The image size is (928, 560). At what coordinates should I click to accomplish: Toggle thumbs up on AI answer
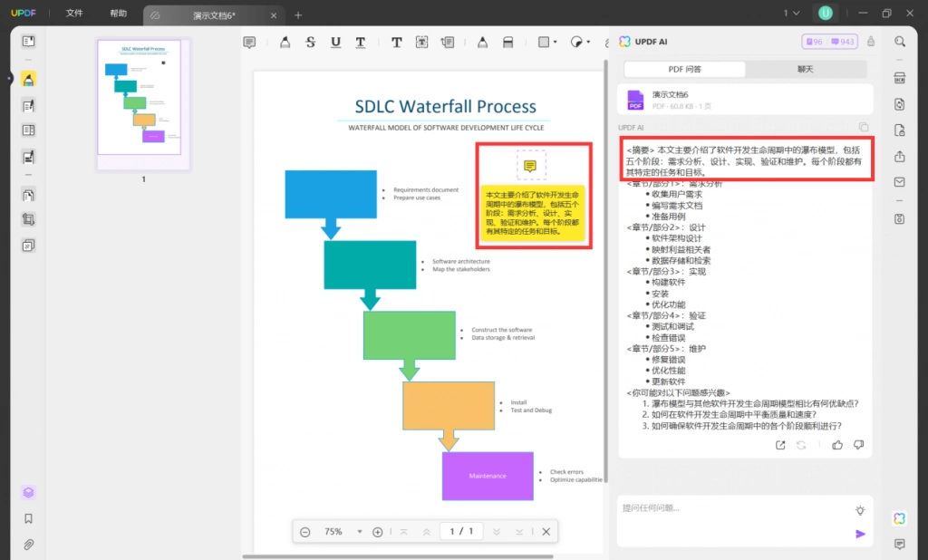[x=837, y=445]
